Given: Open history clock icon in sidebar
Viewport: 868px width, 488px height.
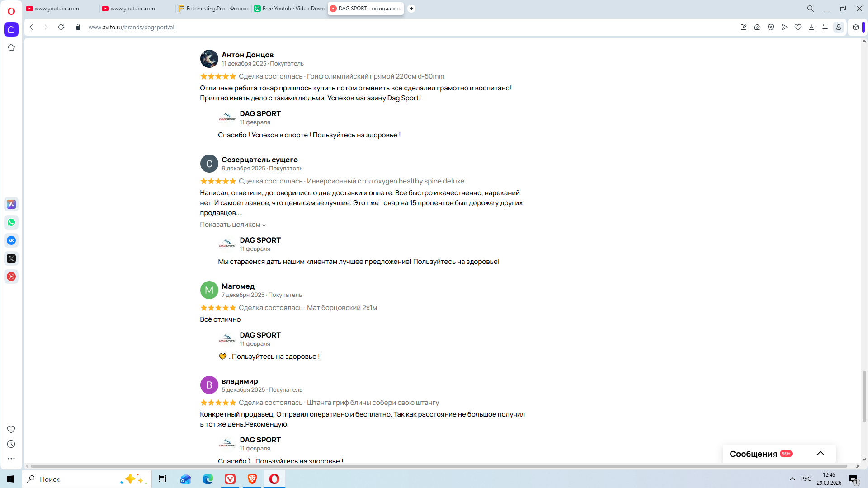Looking at the screenshot, I should click(11, 444).
